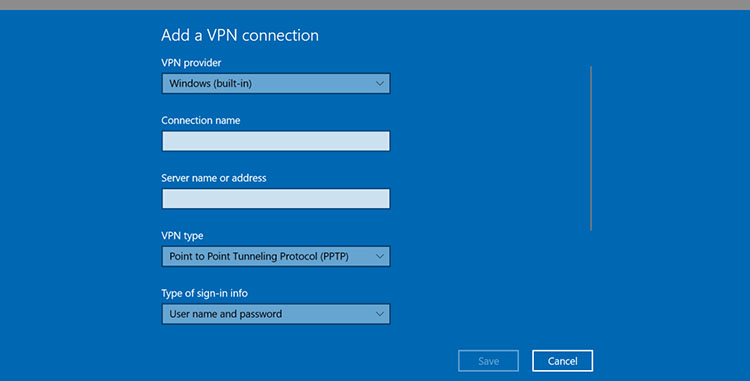The width and height of the screenshot is (750, 381).
Task: Select the Windows (built-in) provider text
Action: coord(210,83)
